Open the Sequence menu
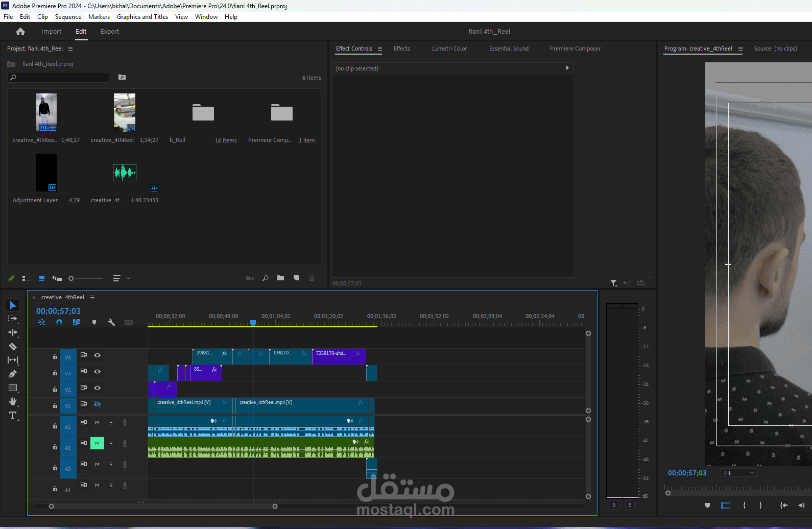The image size is (812, 529). [x=68, y=17]
